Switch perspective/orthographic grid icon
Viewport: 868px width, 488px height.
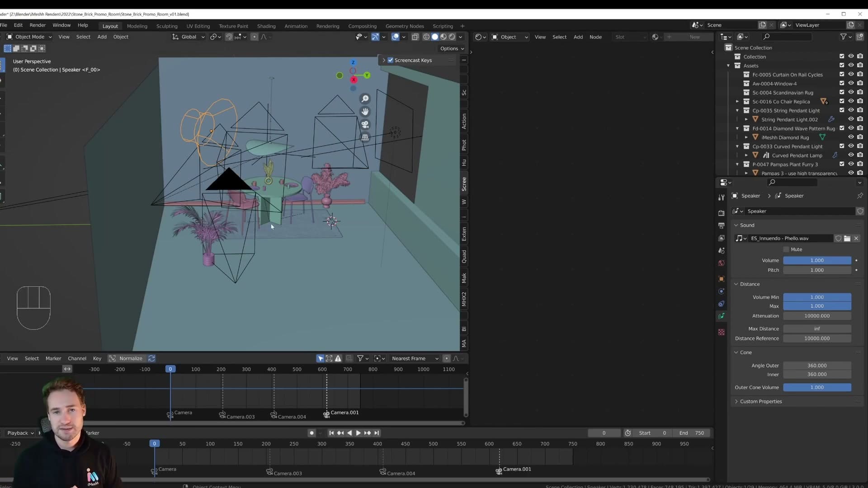365,137
